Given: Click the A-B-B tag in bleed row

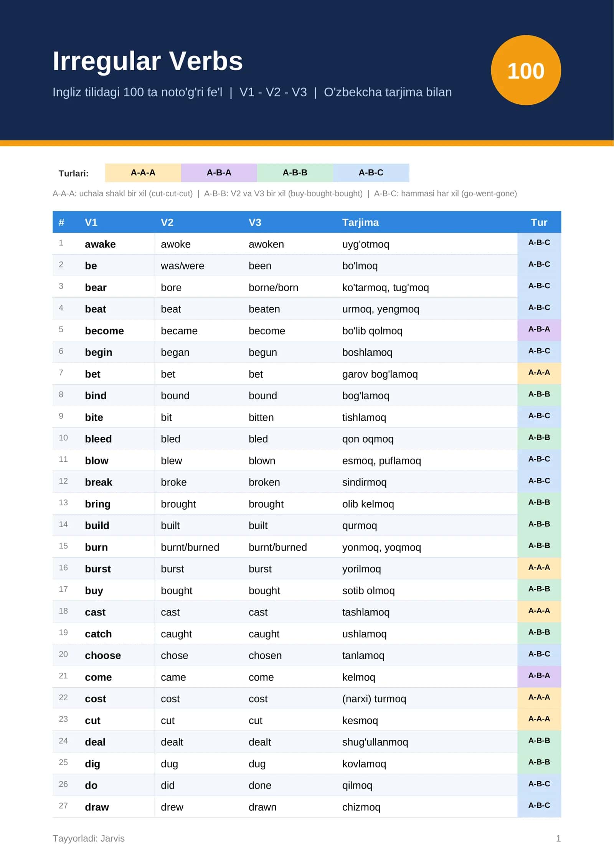Looking at the screenshot, I should (x=539, y=438).
